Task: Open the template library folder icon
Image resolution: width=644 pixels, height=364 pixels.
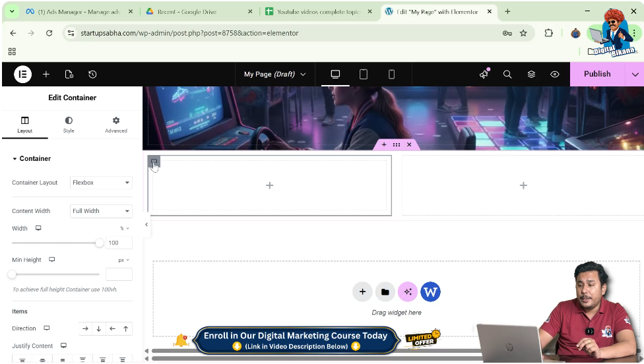Action: (385, 291)
